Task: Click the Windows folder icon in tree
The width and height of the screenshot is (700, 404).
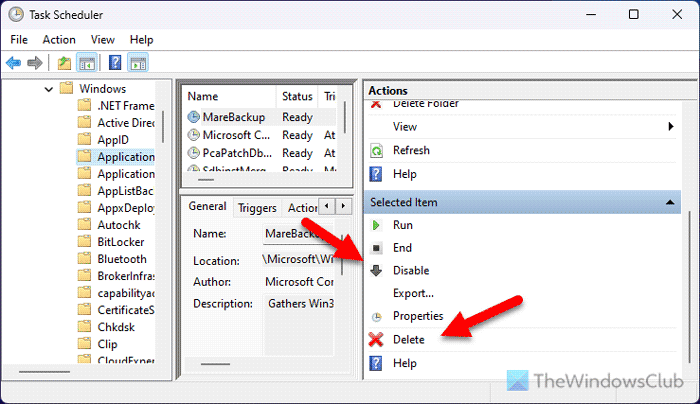Action: click(x=67, y=88)
